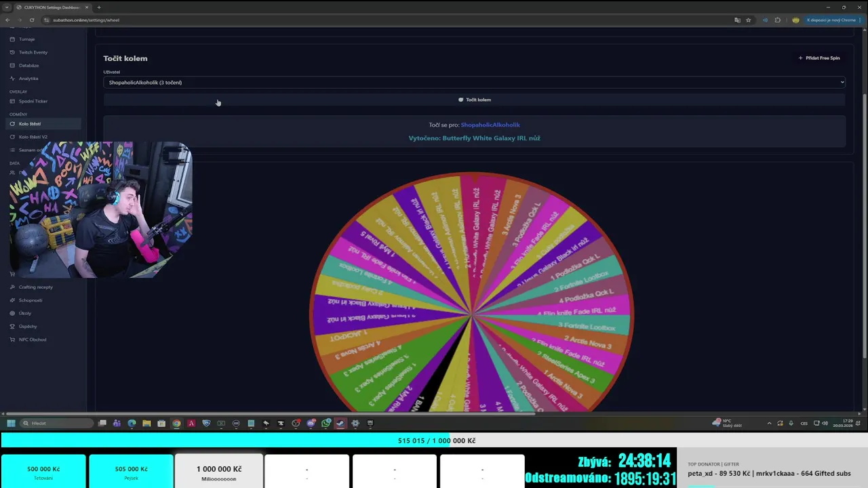The height and width of the screenshot is (488, 868).
Task: Open Analytika page
Action: tap(28, 79)
